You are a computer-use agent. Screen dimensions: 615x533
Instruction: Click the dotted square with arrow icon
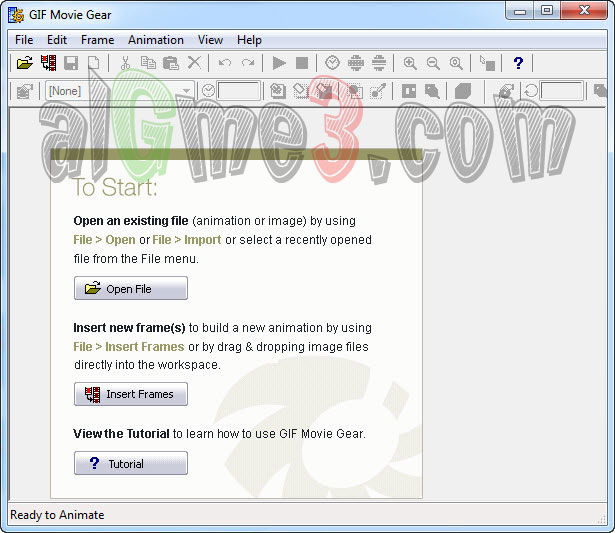378,91
